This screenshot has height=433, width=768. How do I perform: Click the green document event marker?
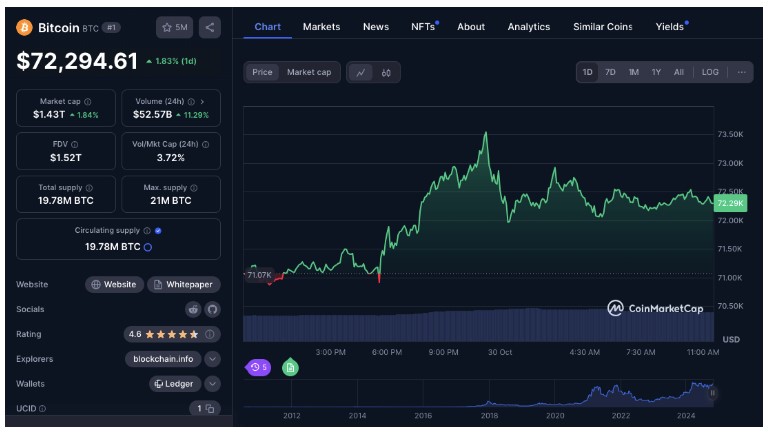click(290, 367)
